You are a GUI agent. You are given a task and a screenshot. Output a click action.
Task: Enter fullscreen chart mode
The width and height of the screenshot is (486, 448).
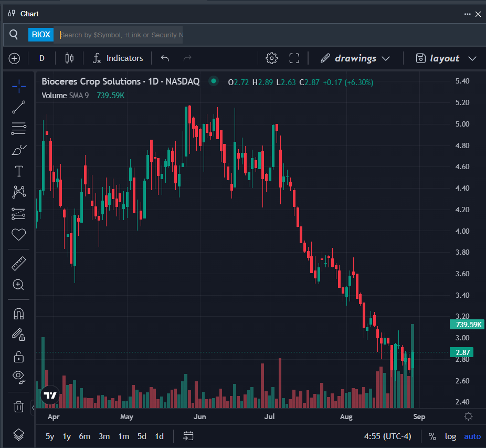[x=294, y=58]
